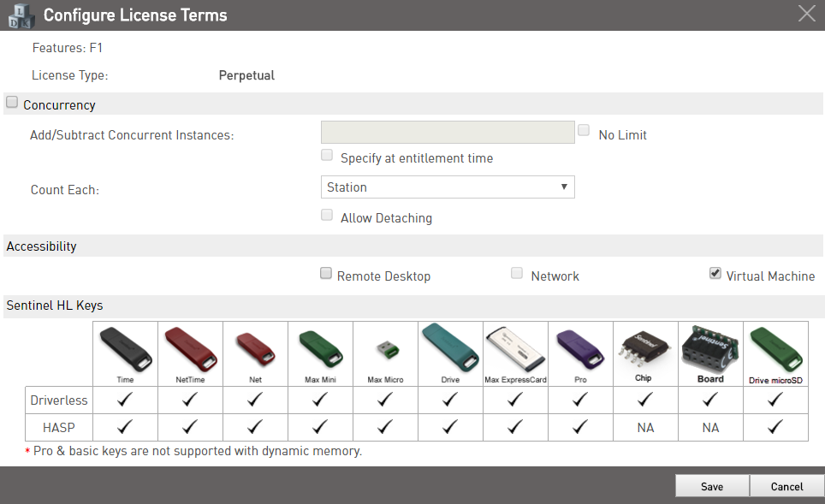This screenshot has height=504, width=825.
Task: Click the Max ExpressCard key image
Action: tap(515, 348)
